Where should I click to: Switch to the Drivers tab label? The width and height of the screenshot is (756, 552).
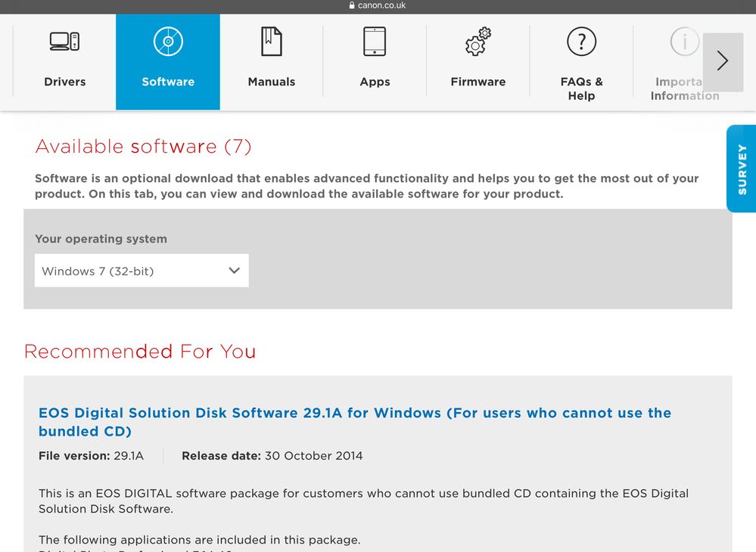[x=64, y=82]
